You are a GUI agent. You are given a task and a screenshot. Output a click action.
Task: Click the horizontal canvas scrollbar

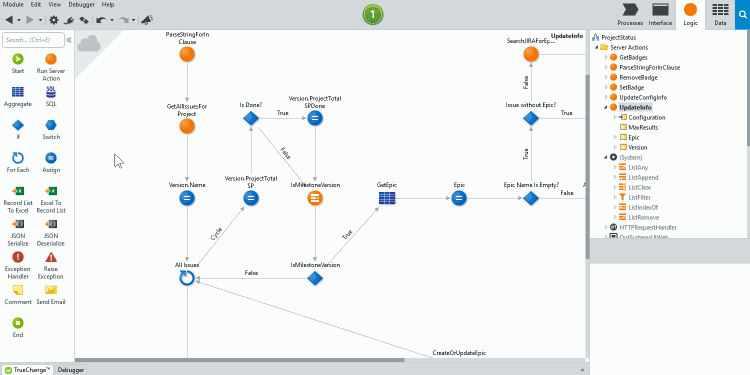pos(240,360)
